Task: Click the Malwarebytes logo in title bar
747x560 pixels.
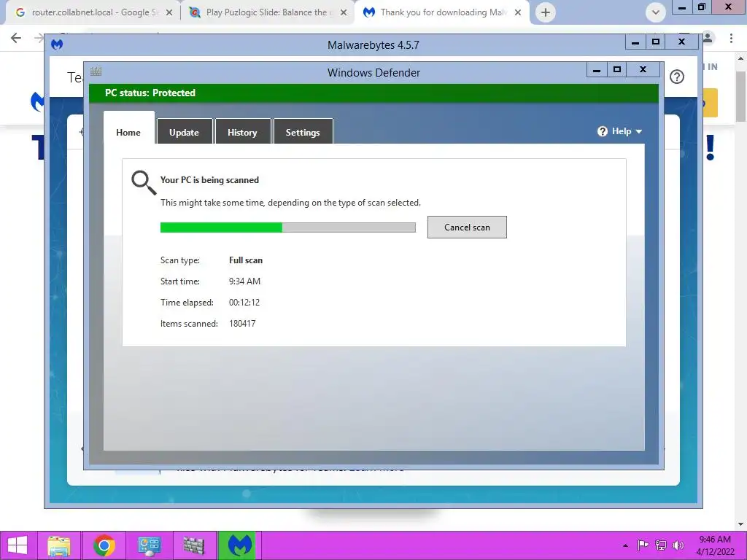Action: 57,44
